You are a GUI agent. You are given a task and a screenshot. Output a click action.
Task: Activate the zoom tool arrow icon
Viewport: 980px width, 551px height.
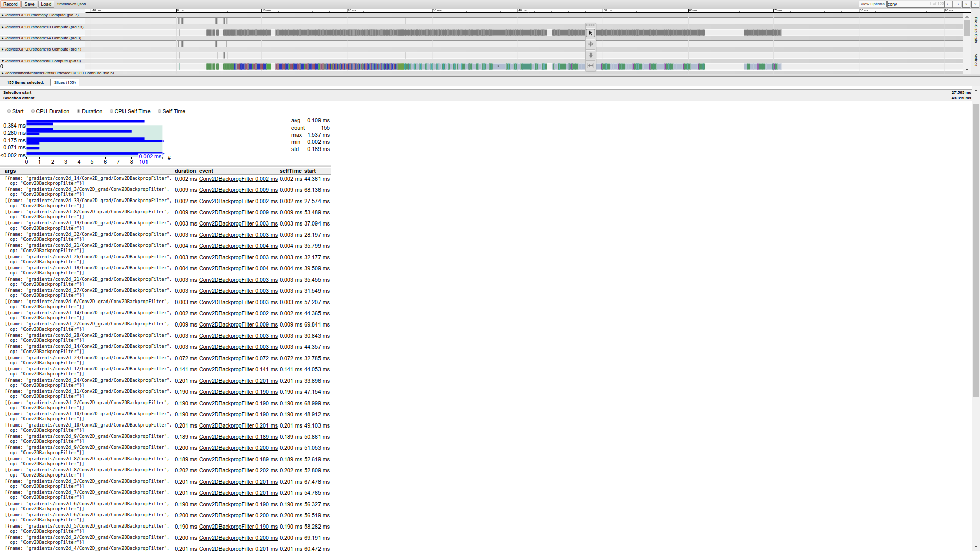pyautogui.click(x=591, y=55)
